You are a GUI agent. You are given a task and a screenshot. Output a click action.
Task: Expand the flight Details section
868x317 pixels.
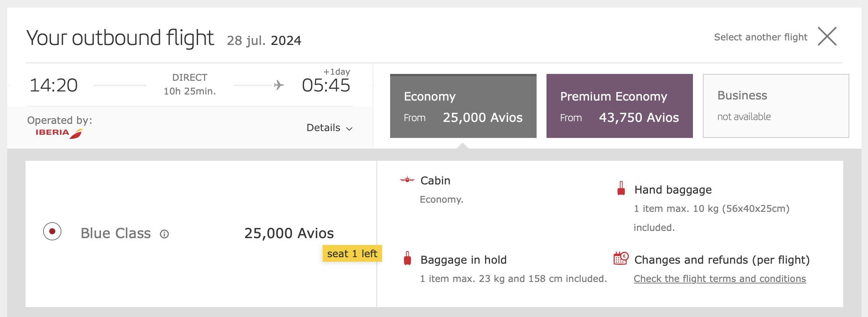click(x=323, y=128)
